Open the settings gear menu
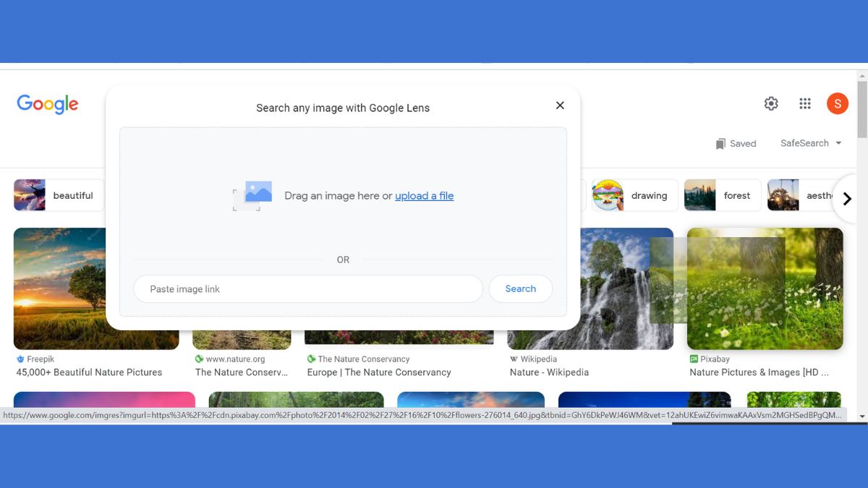Image resolution: width=868 pixels, height=488 pixels. (x=771, y=104)
